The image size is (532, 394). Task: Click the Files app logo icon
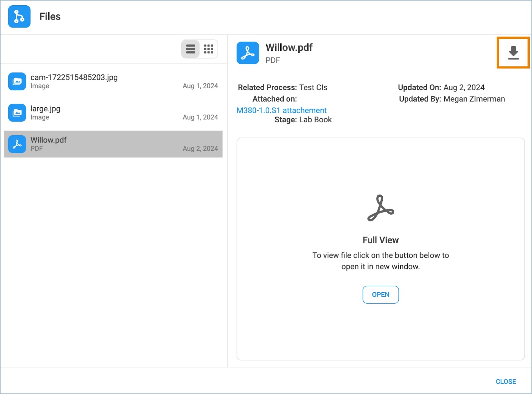tap(19, 16)
